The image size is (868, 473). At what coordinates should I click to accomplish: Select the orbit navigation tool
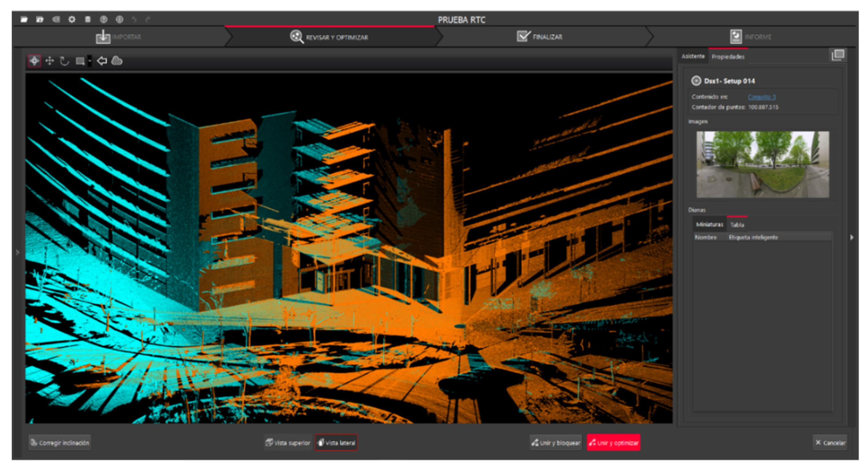pyautogui.click(x=34, y=61)
